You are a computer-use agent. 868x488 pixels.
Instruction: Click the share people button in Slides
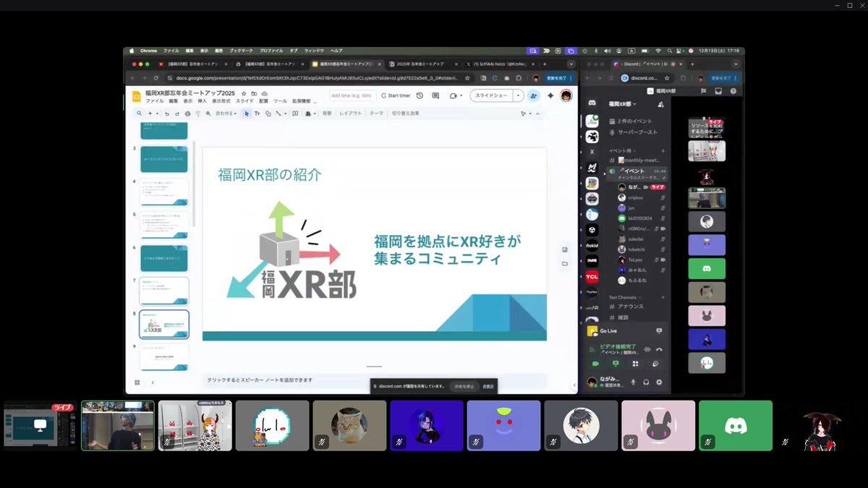tap(534, 95)
